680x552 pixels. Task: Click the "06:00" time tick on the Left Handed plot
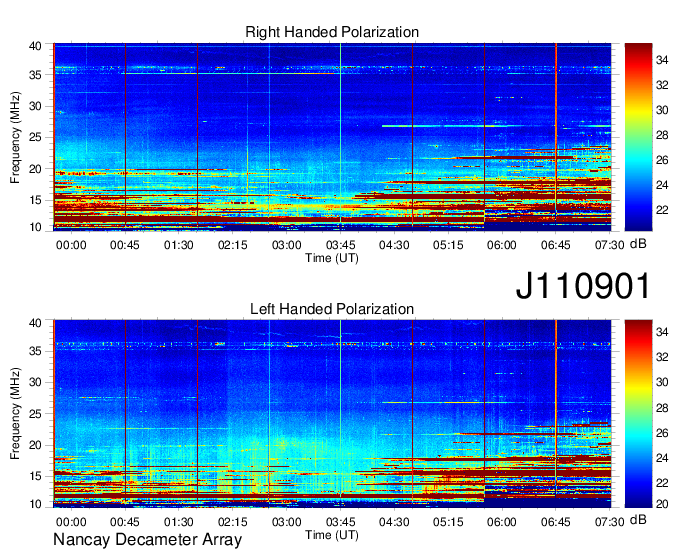tap(502, 522)
